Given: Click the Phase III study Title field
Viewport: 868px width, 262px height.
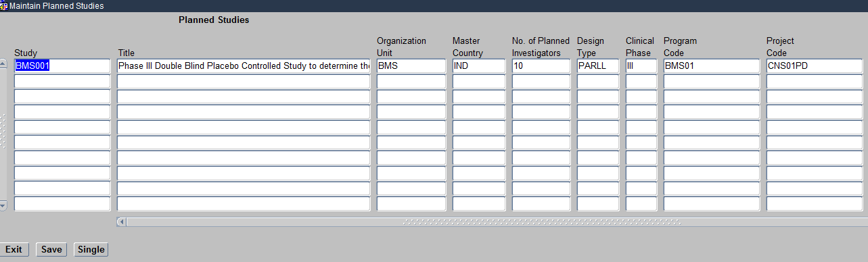Looking at the screenshot, I should tap(244, 66).
